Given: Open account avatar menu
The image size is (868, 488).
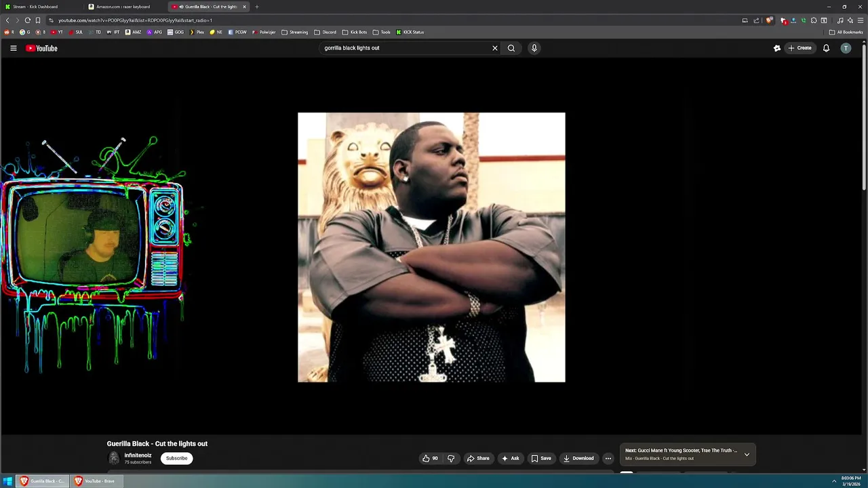Looking at the screenshot, I should (846, 48).
